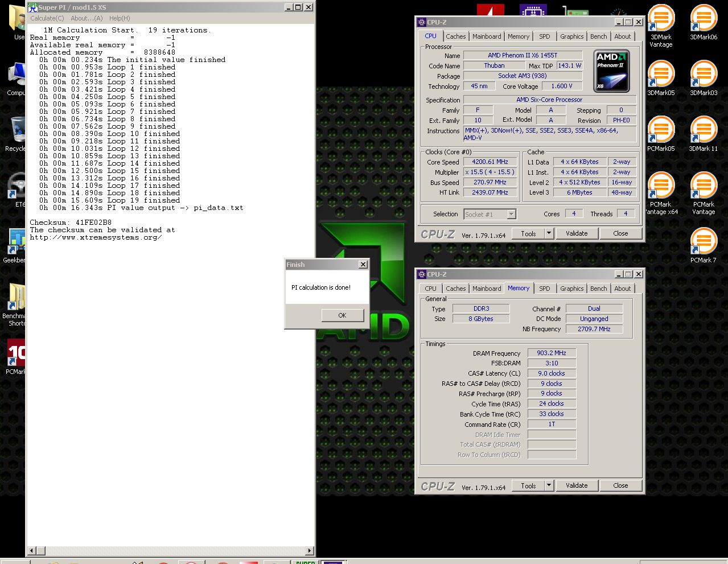Image resolution: width=728 pixels, height=564 pixels.
Task: Expand Tools dropdown arrow in CPU-Z processor window
Action: click(x=549, y=233)
